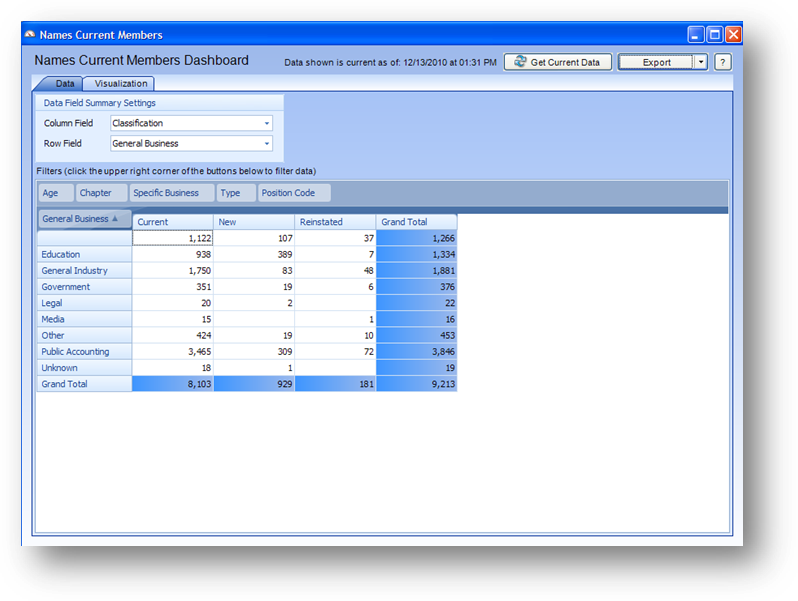798x601 pixels.
Task: Click the Specific Business filter button
Action: click(172, 193)
